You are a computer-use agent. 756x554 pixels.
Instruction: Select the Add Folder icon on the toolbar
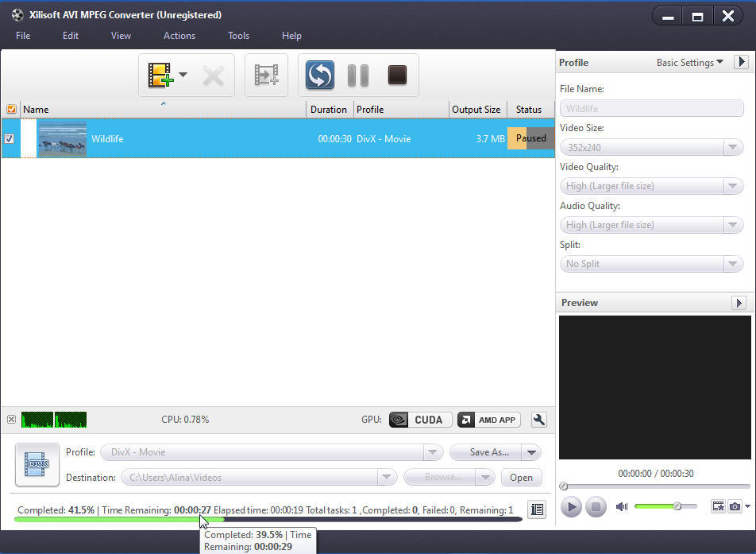[x=266, y=75]
